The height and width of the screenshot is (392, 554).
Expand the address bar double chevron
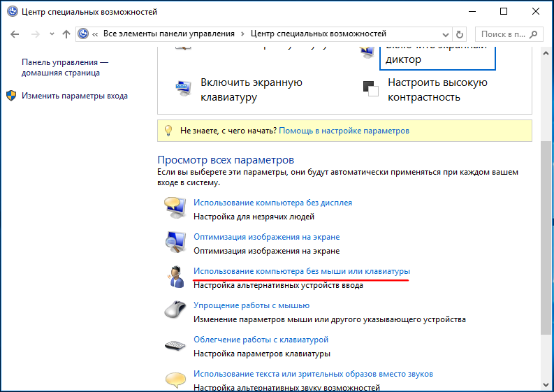(95, 34)
